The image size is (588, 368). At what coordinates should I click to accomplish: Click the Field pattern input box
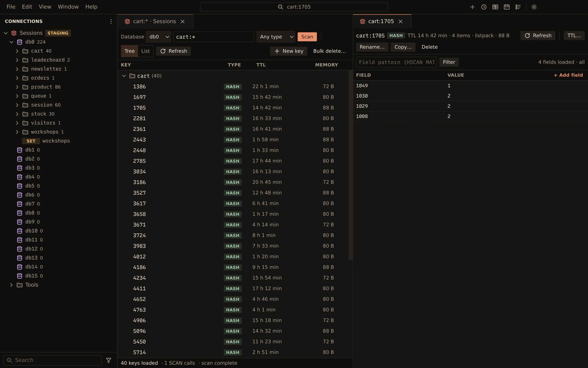coord(396,62)
